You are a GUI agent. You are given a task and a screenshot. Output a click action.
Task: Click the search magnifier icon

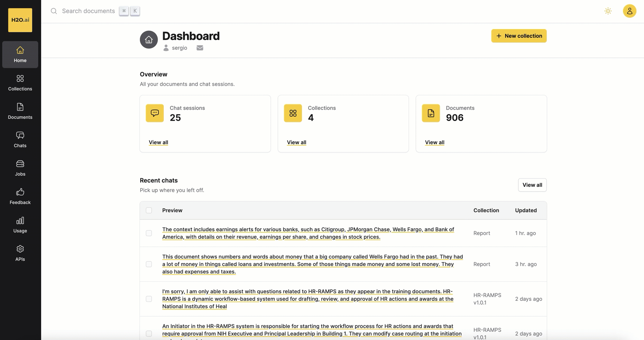tap(54, 11)
